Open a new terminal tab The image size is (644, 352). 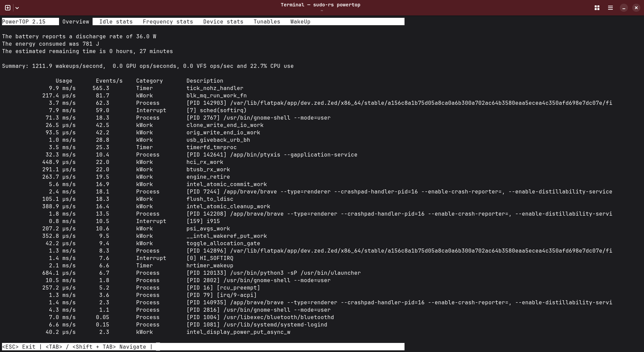point(8,8)
